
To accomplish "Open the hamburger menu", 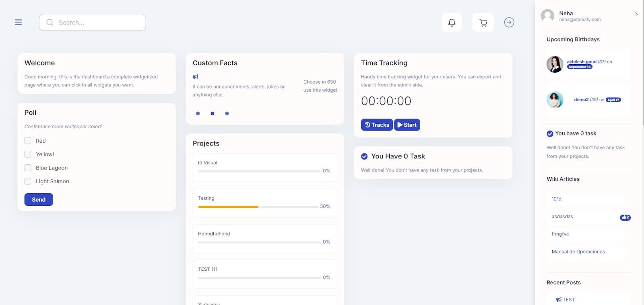I will (x=19, y=22).
